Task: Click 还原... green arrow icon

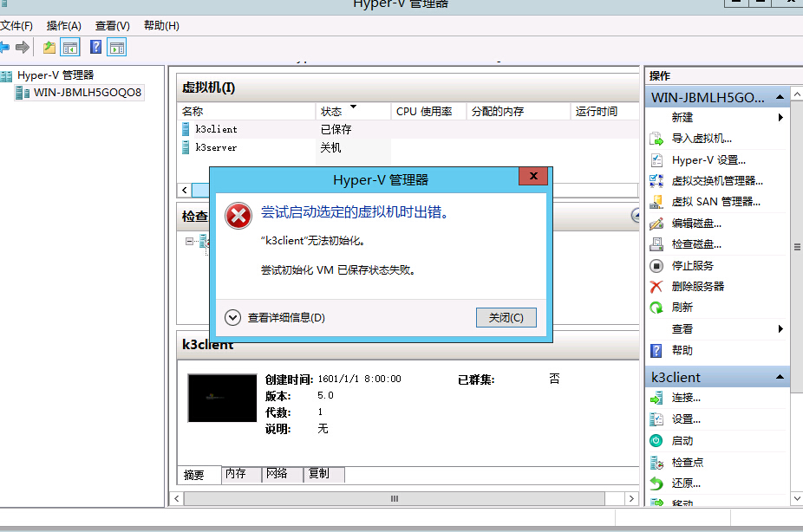Action: [x=656, y=483]
